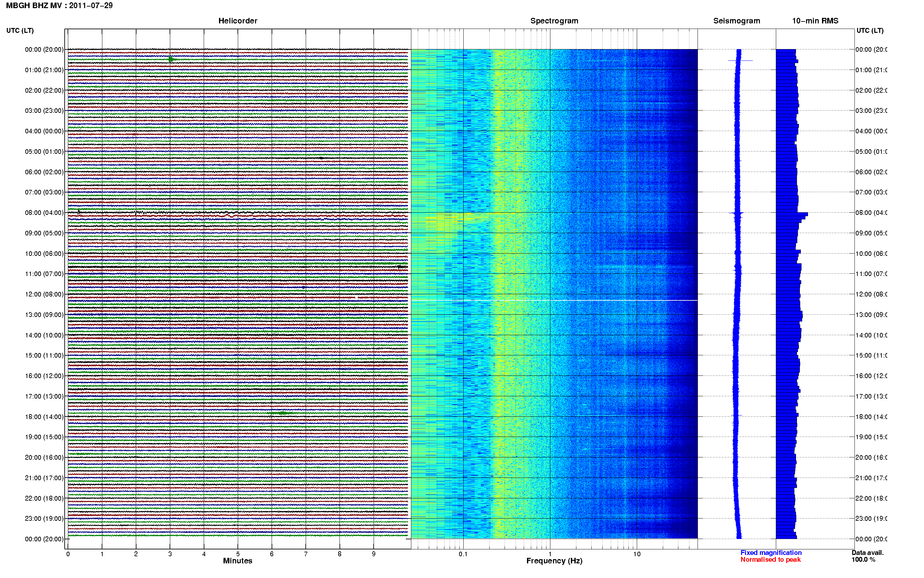
Task: Click the '0.1' frequency tick label
Action: pyautogui.click(x=463, y=554)
